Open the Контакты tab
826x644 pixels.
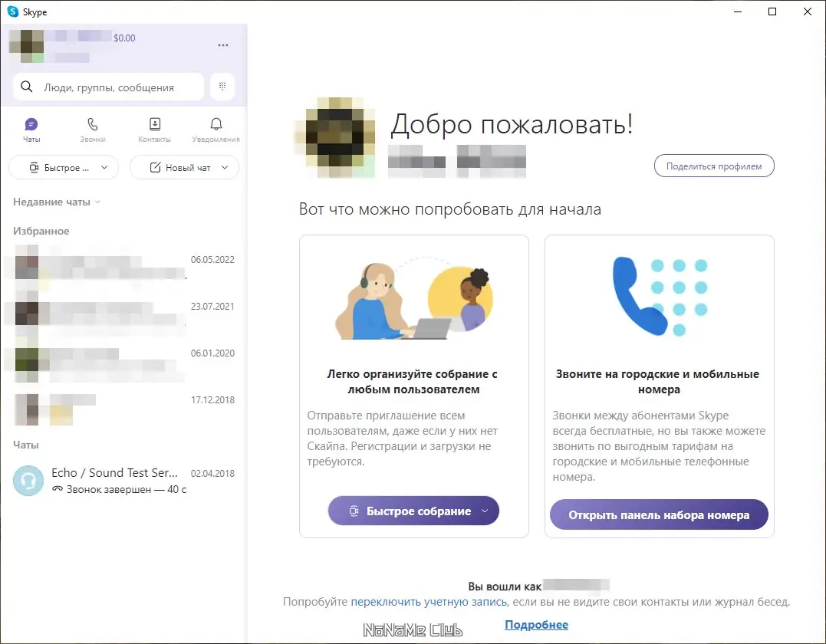point(154,130)
